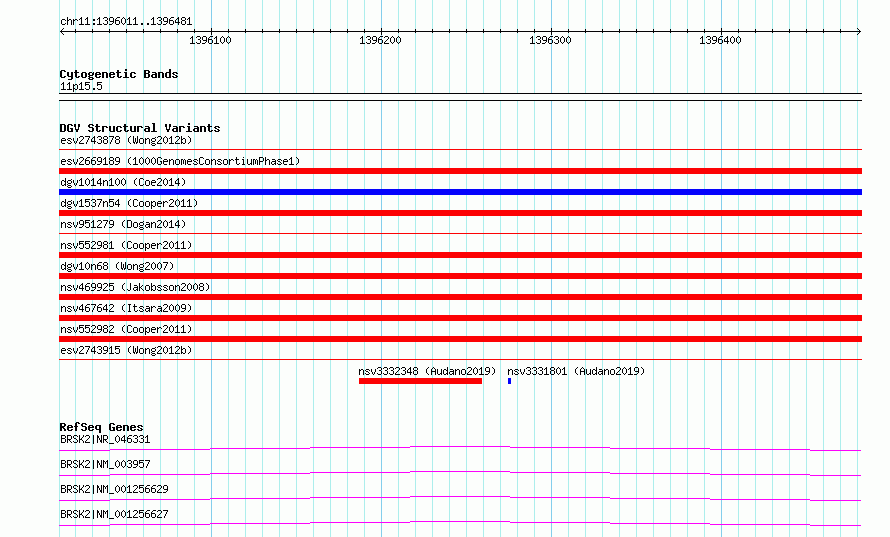Open the BRSK2|NM_001256629 transcript label
The image size is (890, 537).
point(114,489)
